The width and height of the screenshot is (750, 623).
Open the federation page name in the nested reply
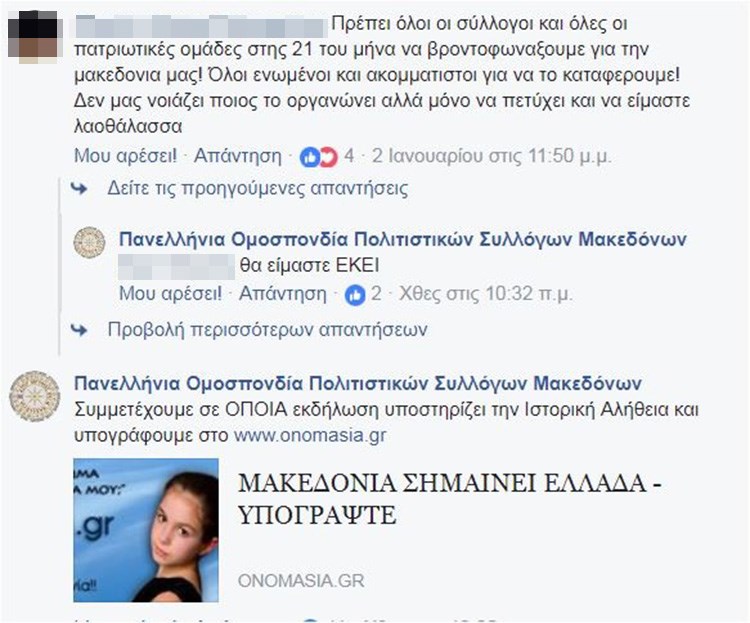(403, 239)
